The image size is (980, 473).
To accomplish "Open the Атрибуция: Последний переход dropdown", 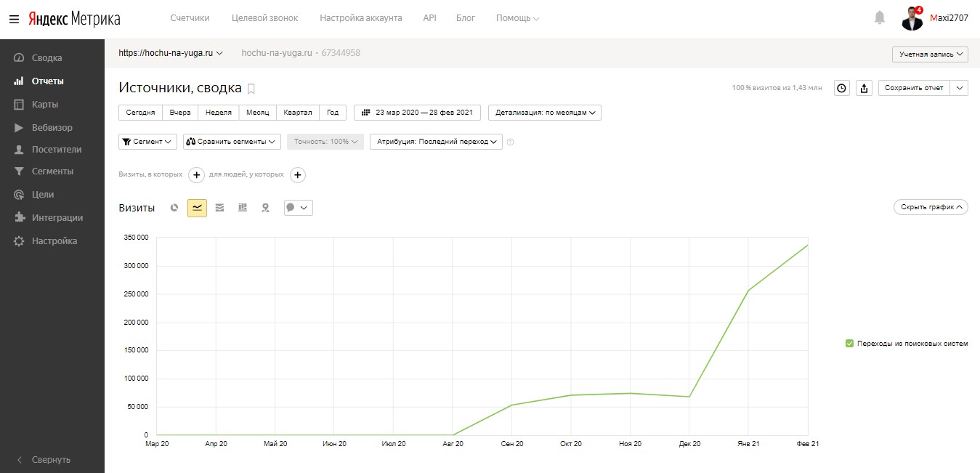I will tap(436, 142).
